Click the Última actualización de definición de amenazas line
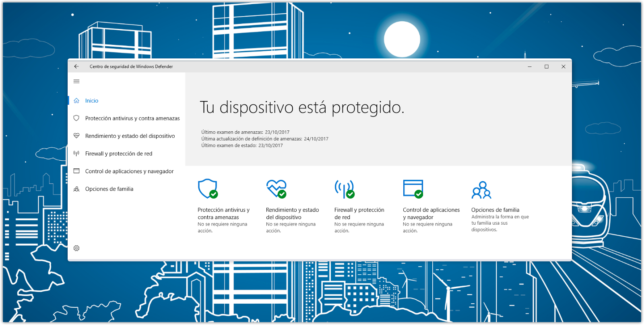Image resolution: width=644 pixels, height=325 pixels. point(265,139)
